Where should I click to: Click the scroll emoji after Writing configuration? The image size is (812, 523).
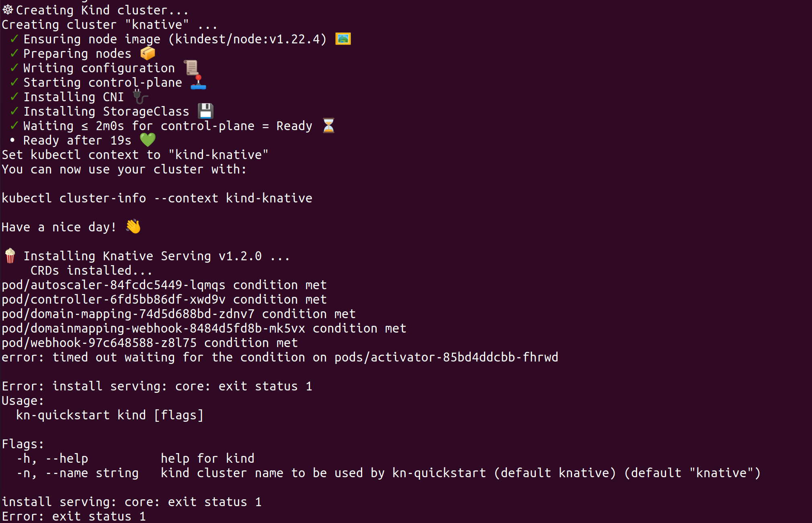click(191, 67)
